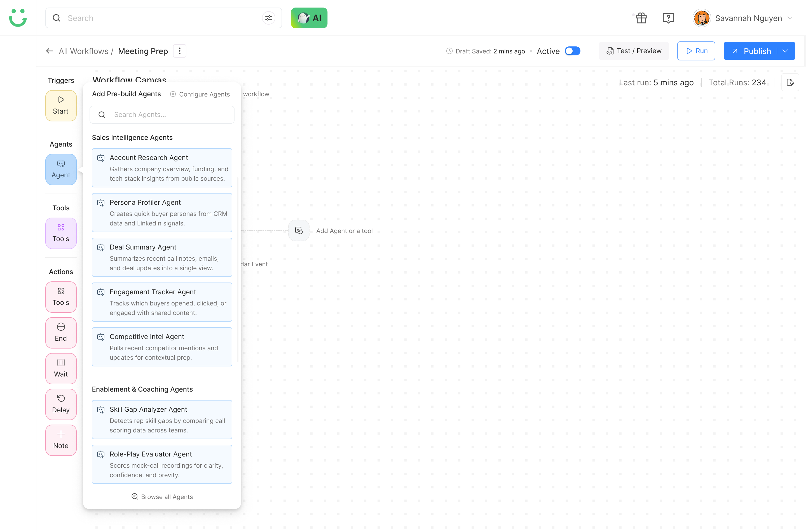Run the workflow
Viewport: 806px width, 532px height.
(696, 51)
